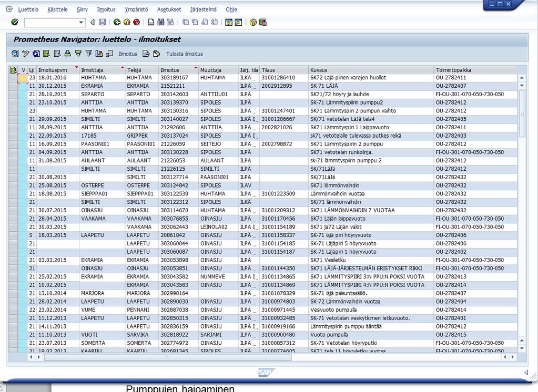
Task: Select row selector for notification 303137024
Action: tap(13, 136)
